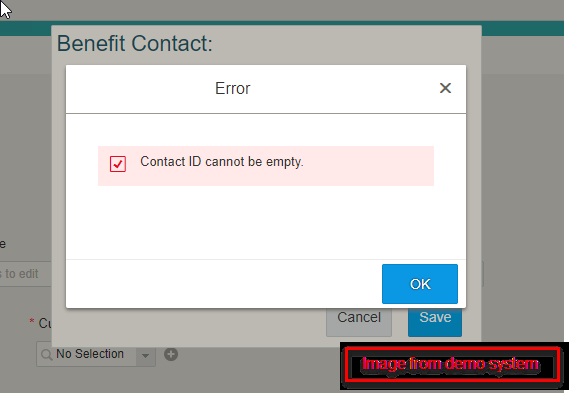The image size is (569, 393).
Task: Focus the greyed field ending in 'to edit'
Action: pos(25,274)
